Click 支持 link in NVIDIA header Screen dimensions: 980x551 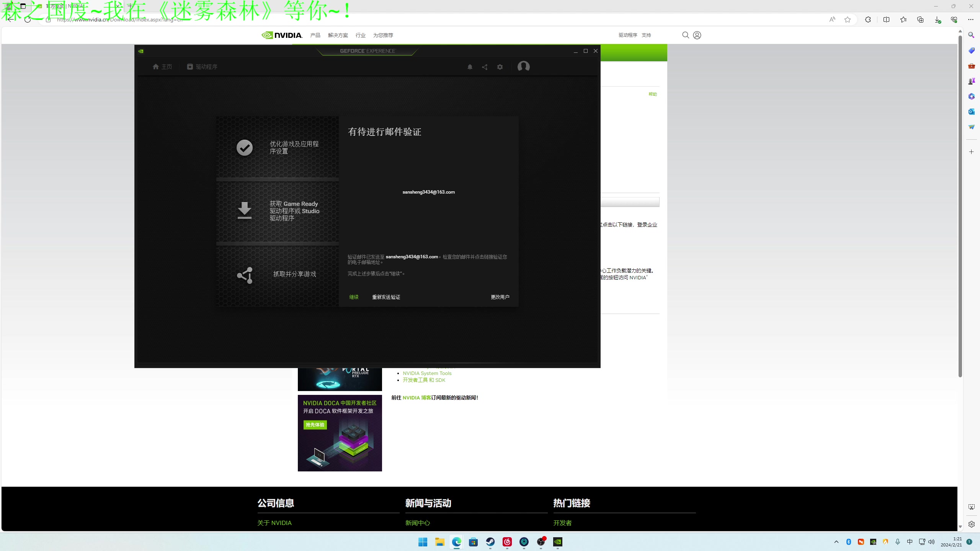pyautogui.click(x=646, y=35)
